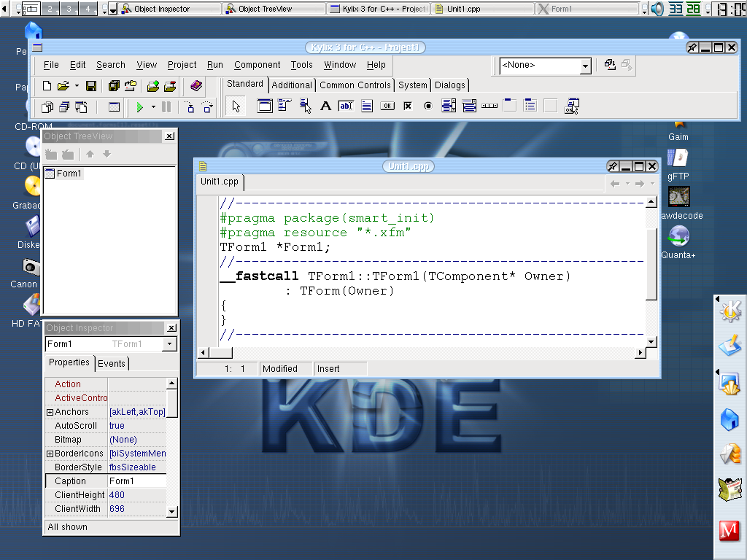This screenshot has height=560, width=747.
Task: Select the Button component (OK icon)
Action: point(387,106)
